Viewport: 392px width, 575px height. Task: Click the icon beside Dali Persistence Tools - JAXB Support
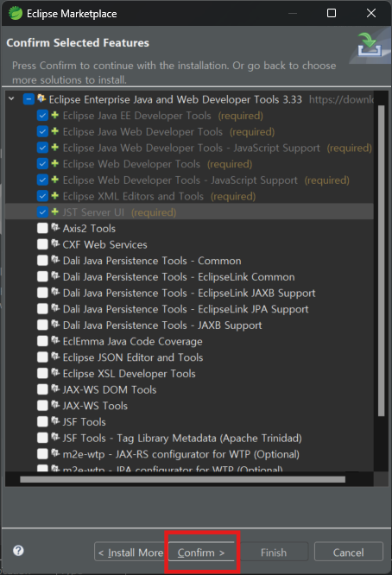tap(55, 324)
